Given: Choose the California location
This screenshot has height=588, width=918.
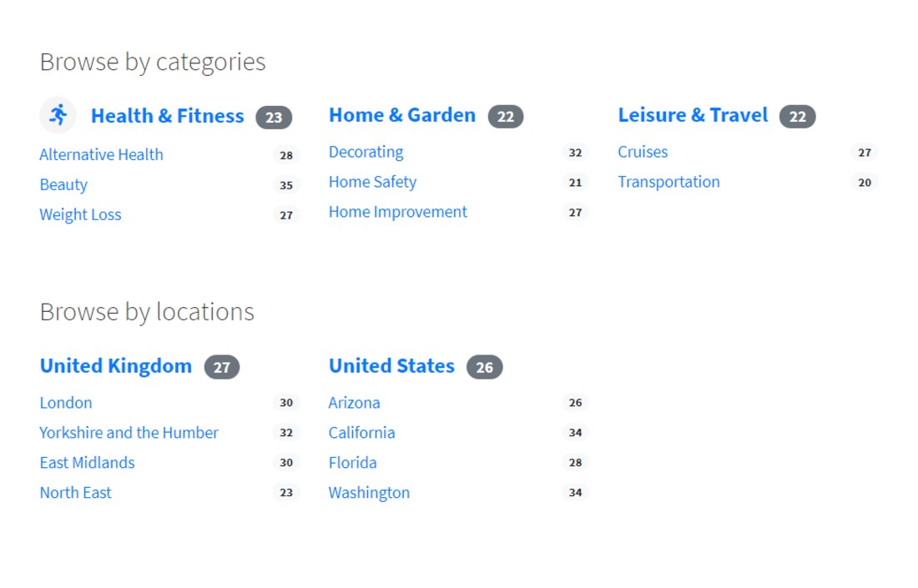Looking at the screenshot, I should (x=361, y=432).
